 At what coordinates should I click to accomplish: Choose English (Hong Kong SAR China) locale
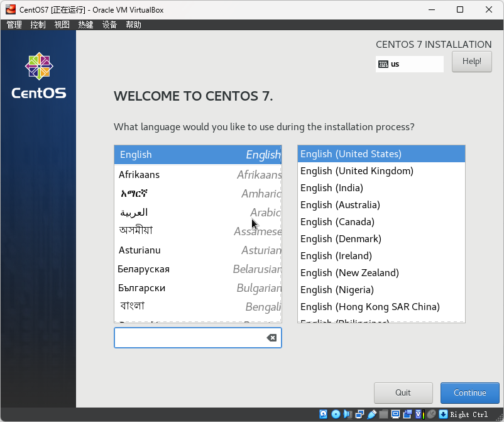(x=381, y=307)
